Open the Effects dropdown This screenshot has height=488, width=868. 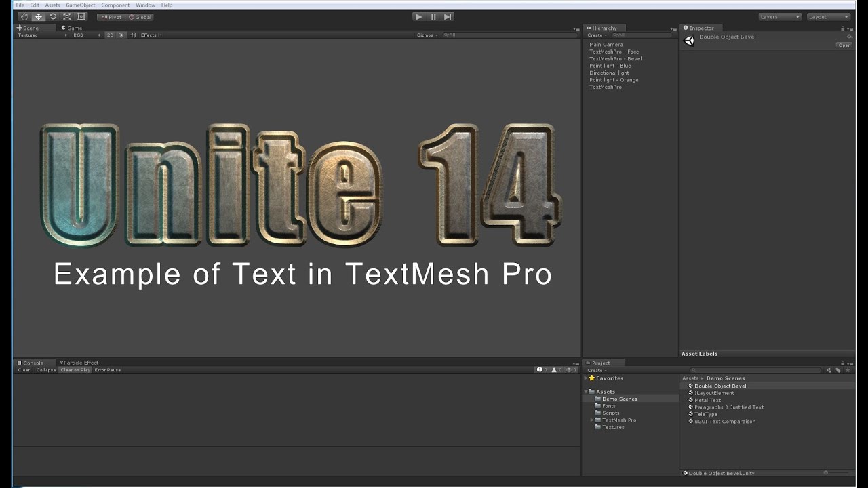[x=151, y=35]
